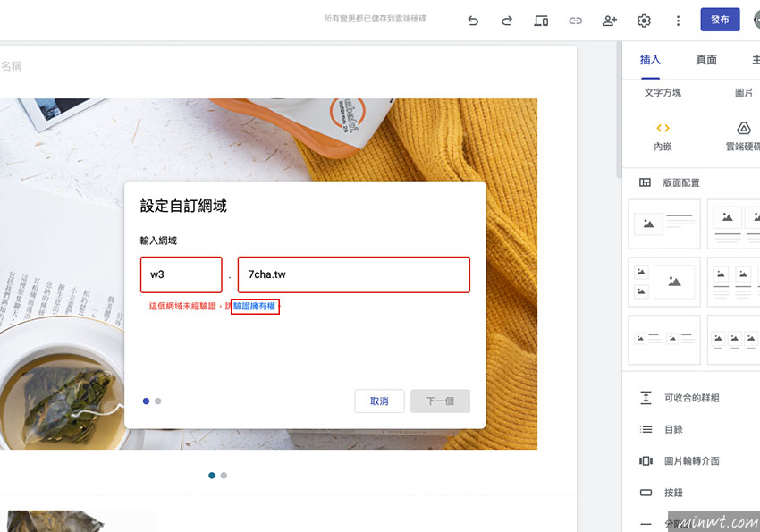Switch to the 插入 tab

pos(650,60)
